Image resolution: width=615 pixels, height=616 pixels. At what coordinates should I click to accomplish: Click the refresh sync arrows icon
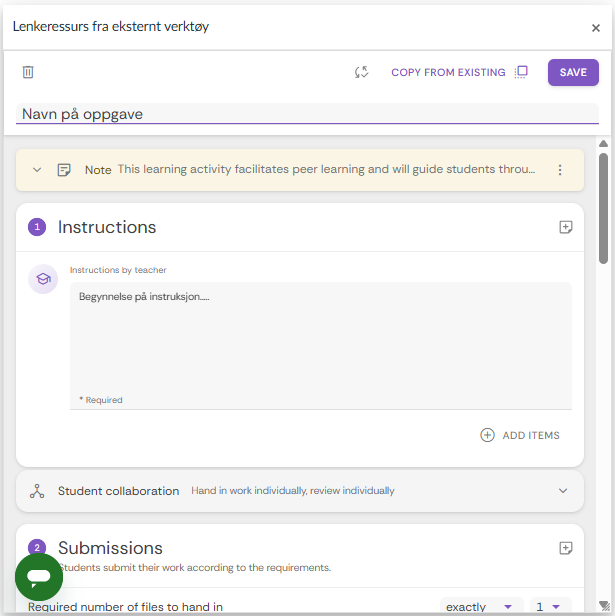coord(362,72)
